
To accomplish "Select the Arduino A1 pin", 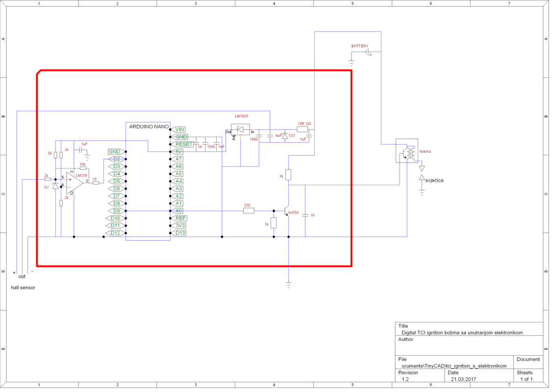I will (176, 203).
